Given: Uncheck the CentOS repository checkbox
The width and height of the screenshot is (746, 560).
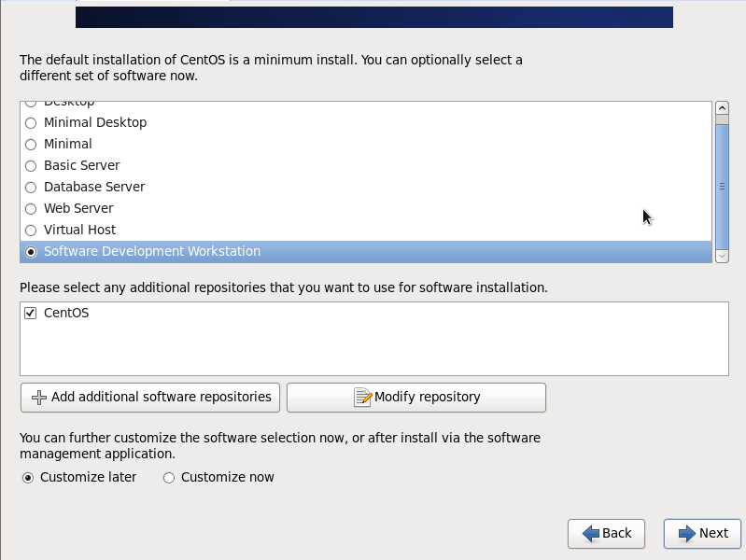Looking at the screenshot, I should click(x=31, y=314).
